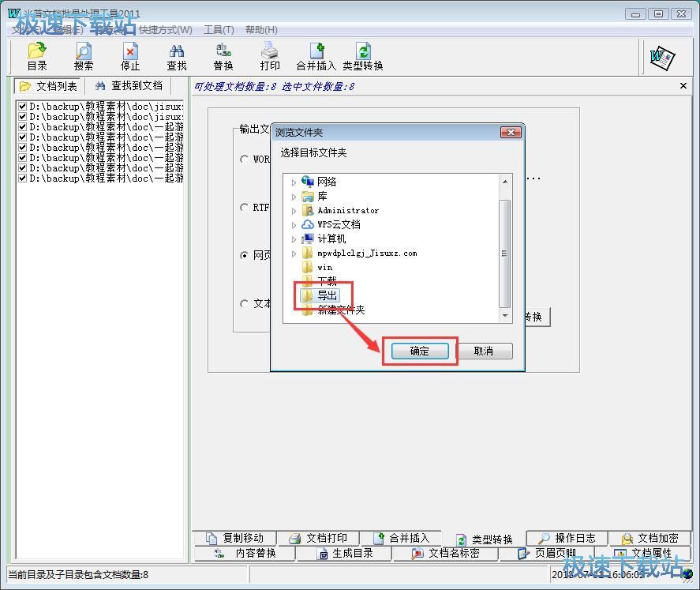Click the 目录 toolbar icon

pos(37,56)
